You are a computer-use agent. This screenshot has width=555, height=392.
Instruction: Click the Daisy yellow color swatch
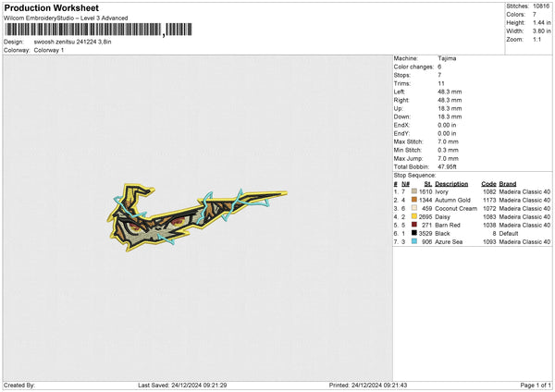point(414,216)
